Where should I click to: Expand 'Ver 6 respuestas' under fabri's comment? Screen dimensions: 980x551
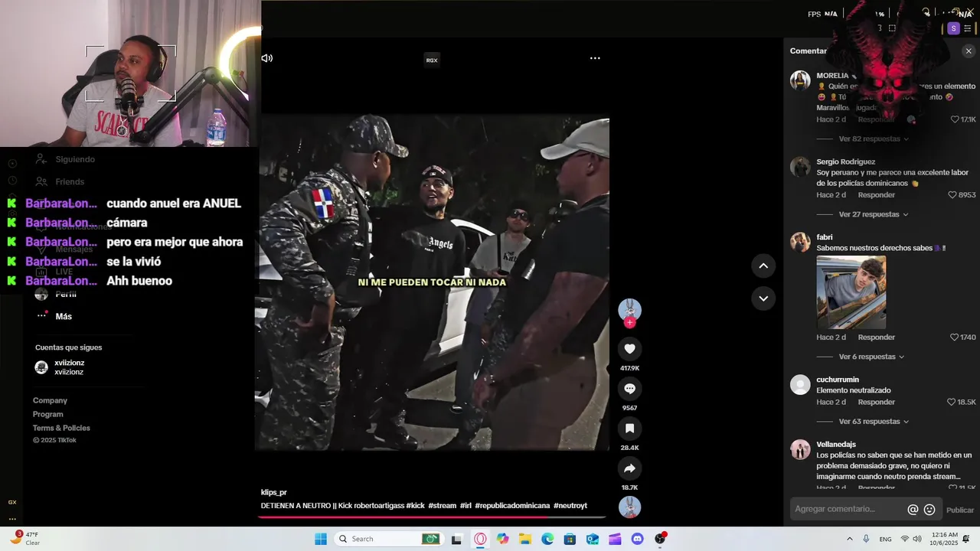(x=871, y=357)
